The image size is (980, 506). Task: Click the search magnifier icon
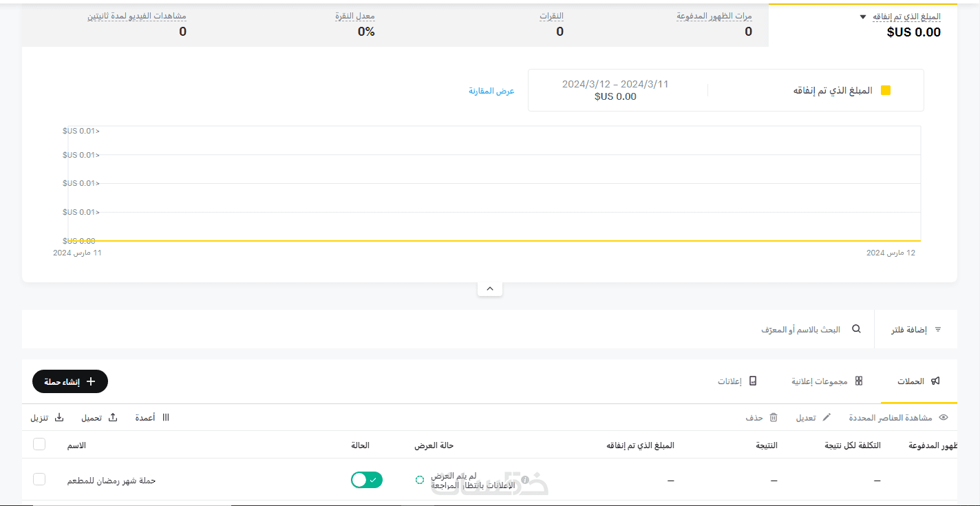[x=856, y=329]
